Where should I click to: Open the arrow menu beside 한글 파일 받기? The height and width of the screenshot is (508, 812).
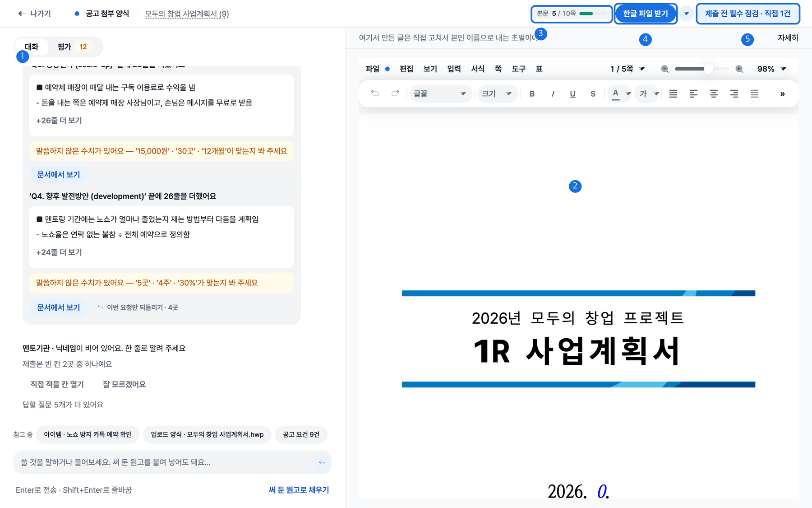pos(686,14)
